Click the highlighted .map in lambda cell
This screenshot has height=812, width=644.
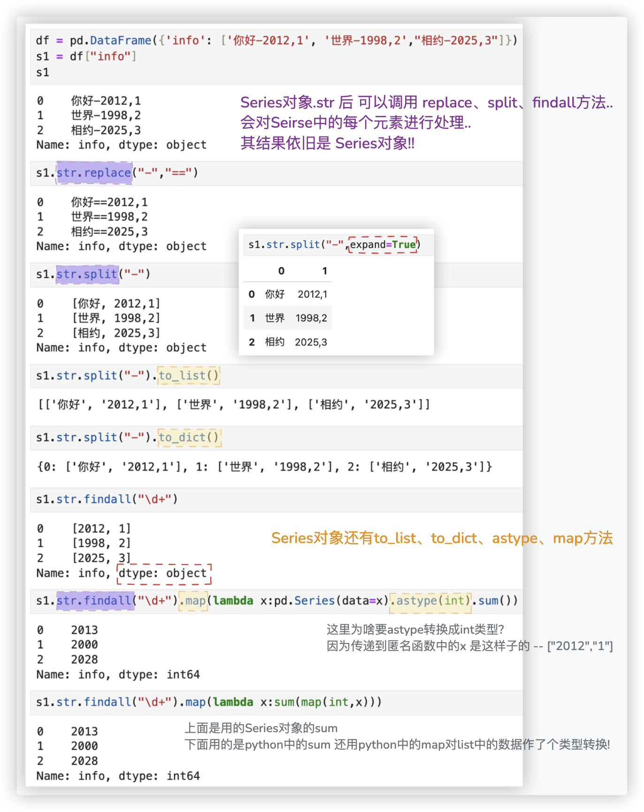(193, 601)
